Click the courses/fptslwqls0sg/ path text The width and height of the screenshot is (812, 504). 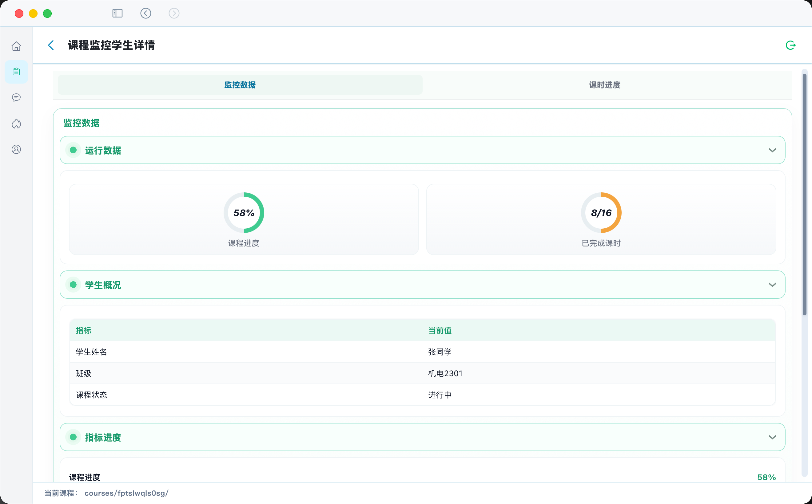[x=127, y=493]
